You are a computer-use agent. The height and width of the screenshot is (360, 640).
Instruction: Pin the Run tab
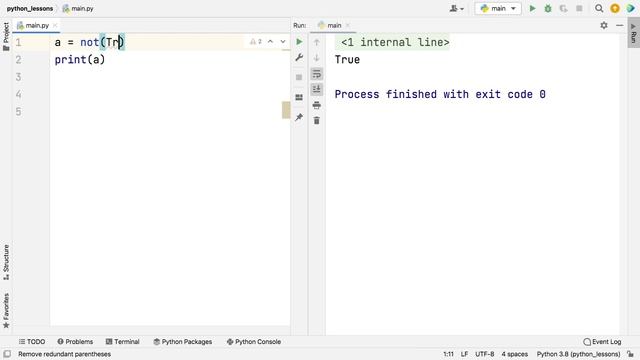(299, 117)
